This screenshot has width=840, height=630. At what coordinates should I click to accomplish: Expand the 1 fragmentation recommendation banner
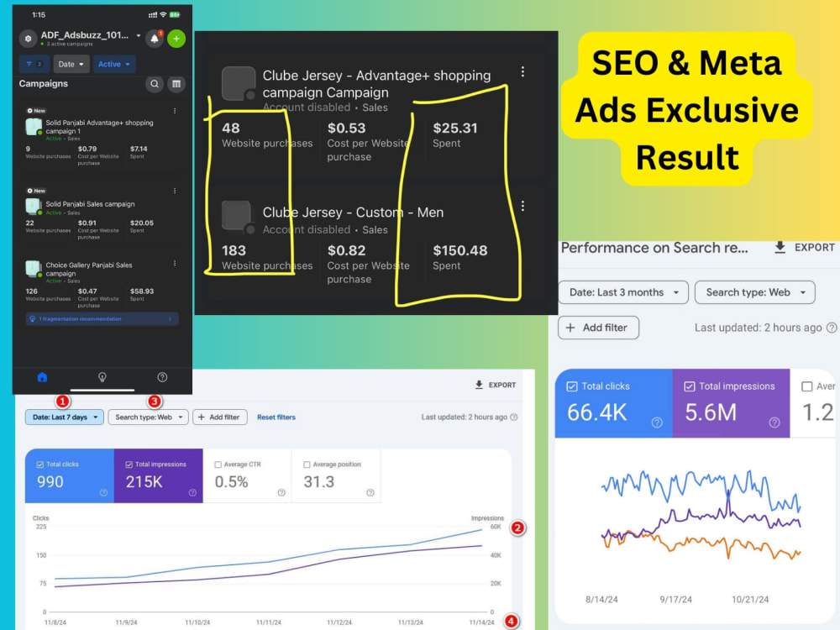coord(102,318)
